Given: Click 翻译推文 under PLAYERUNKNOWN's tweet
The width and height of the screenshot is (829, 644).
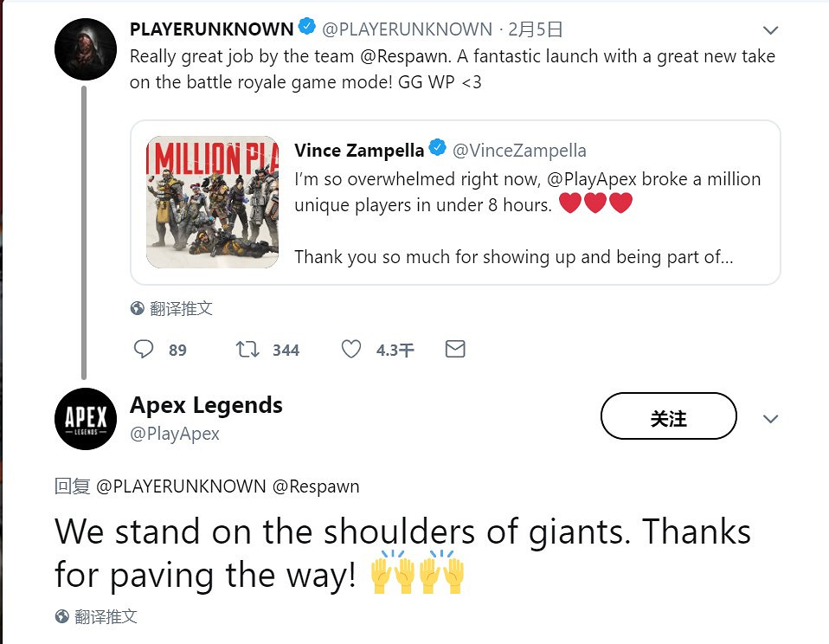Looking at the screenshot, I should (181, 308).
